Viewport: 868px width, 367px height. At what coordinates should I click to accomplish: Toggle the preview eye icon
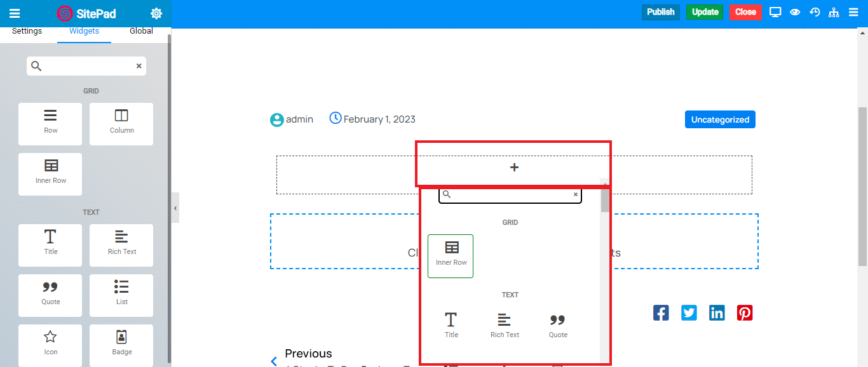tap(795, 12)
